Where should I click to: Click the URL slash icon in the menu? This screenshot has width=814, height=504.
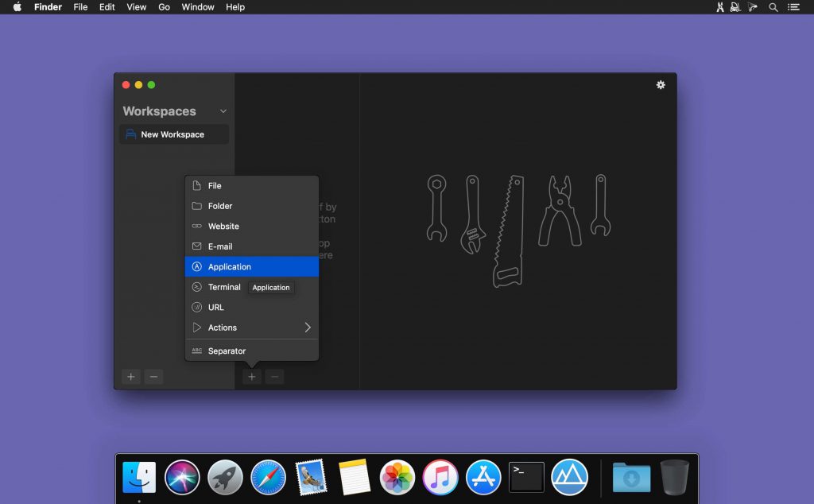coord(196,307)
